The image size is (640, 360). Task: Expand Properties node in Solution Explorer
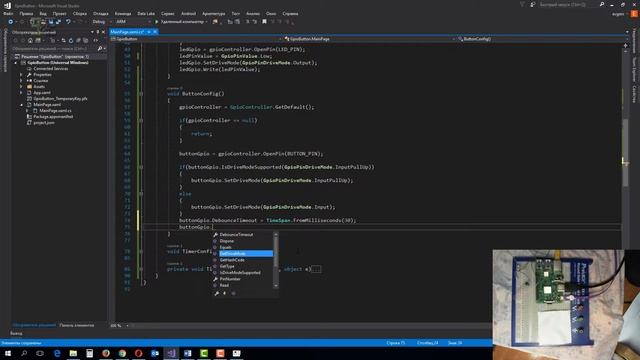pyautogui.click(x=21, y=75)
